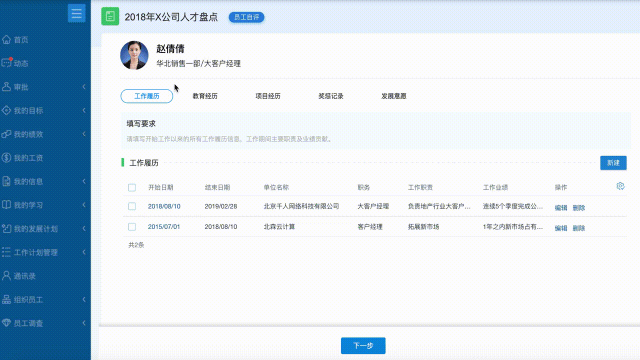Delete the 北京千人网络科技有限公司 record

coord(579,208)
